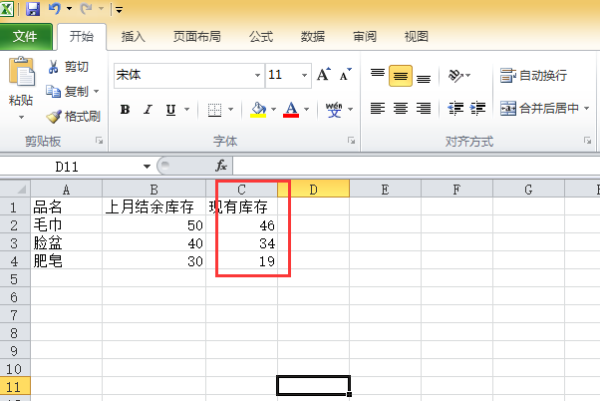Select column A header
Viewport: 600px width, 401px height.
point(66,189)
